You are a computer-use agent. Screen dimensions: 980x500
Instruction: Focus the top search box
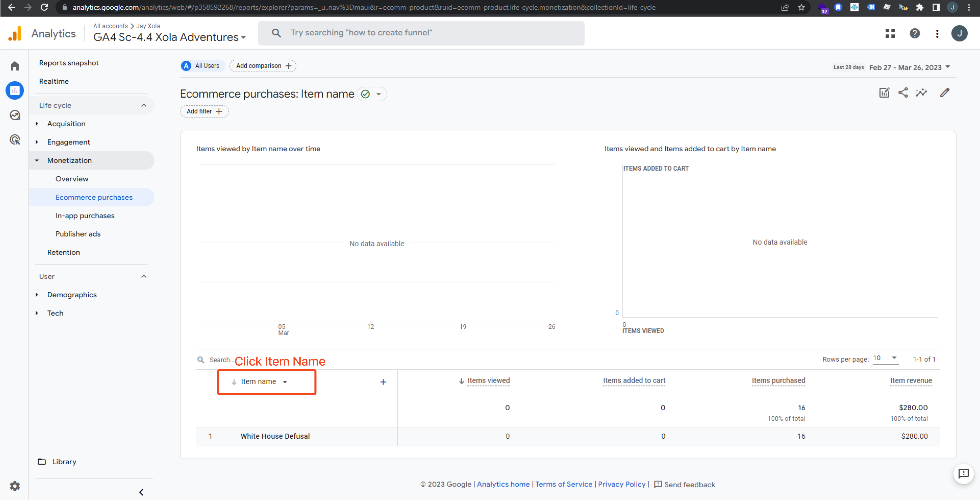pyautogui.click(x=421, y=33)
